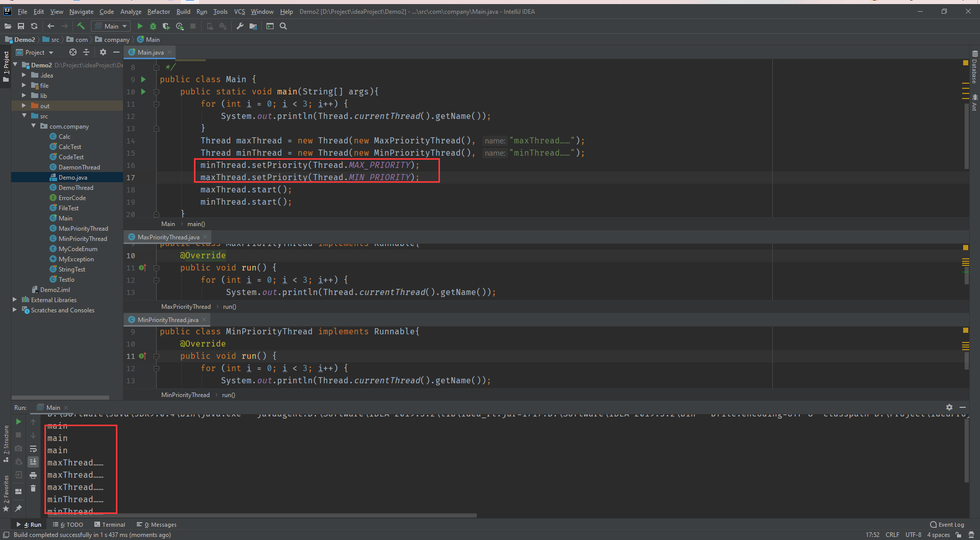Toggle the tool window quick-access button in the status bar corner
Image resolution: width=980 pixels, height=540 pixels.
(x=6, y=535)
